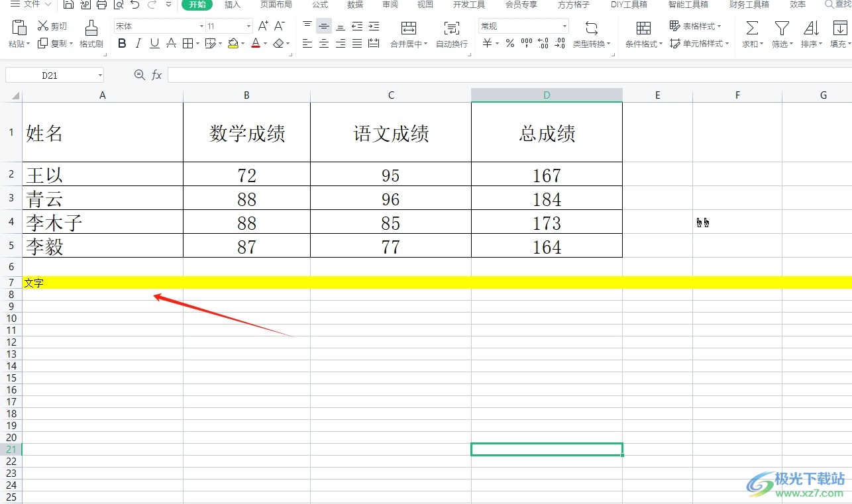Switch to the 页面布局 tab
This screenshot has height=504, width=852.
coord(276,5)
